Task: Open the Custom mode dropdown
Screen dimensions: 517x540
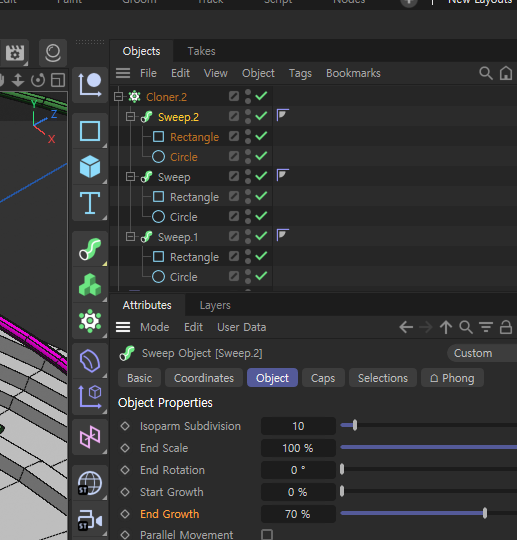Action: tap(482, 353)
